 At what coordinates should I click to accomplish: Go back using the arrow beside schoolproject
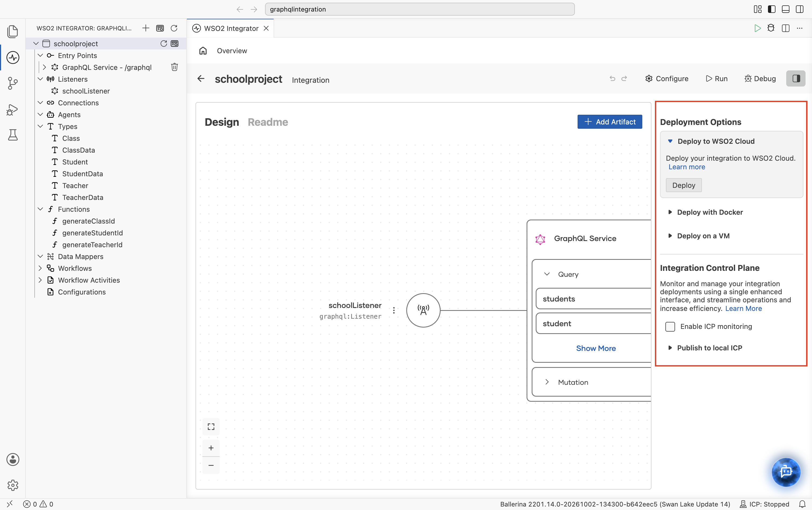pos(201,78)
